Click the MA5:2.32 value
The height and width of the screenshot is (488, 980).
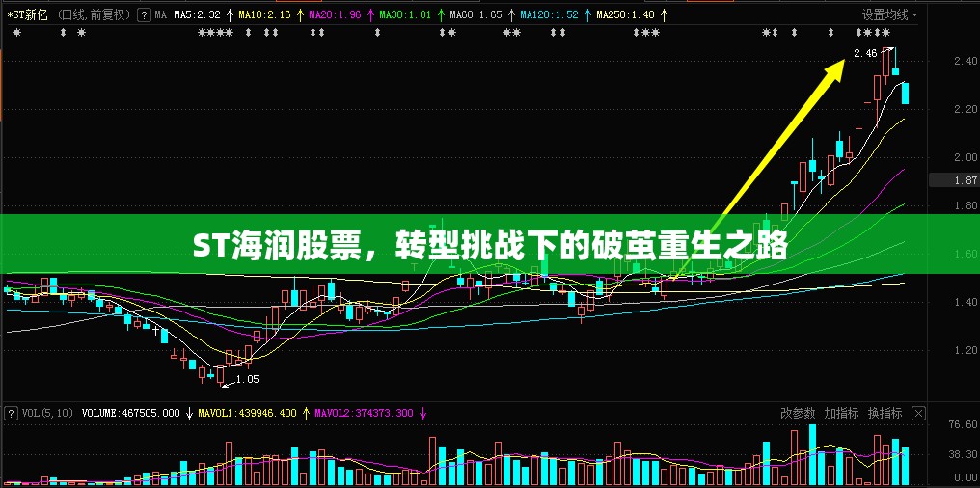[x=198, y=14]
